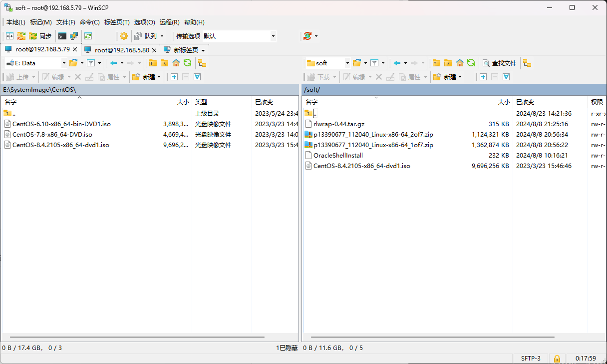Image resolution: width=607 pixels, height=364 pixels.
Task: Click the 同步 synchronize browsing button
Action: (40, 36)
